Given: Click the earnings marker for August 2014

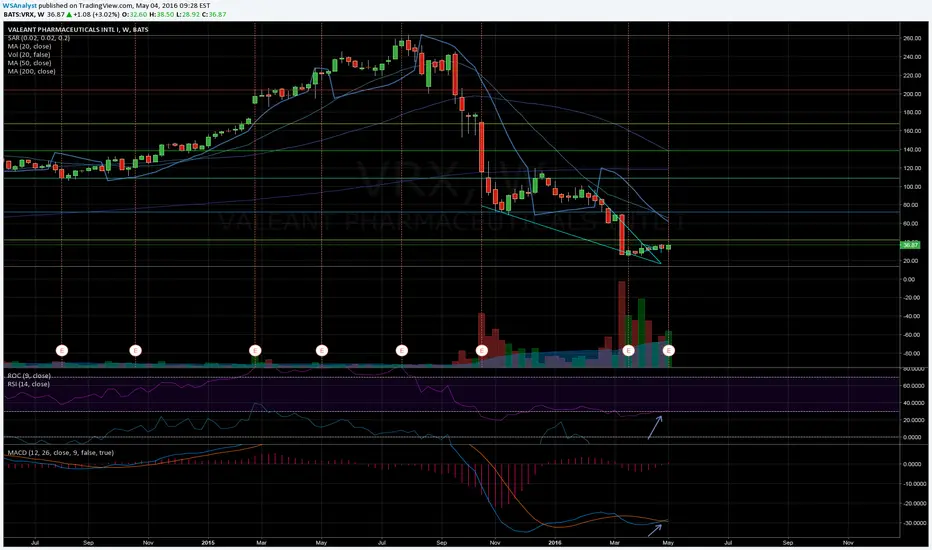Looking at the screenshot, I should coord(62,350).
